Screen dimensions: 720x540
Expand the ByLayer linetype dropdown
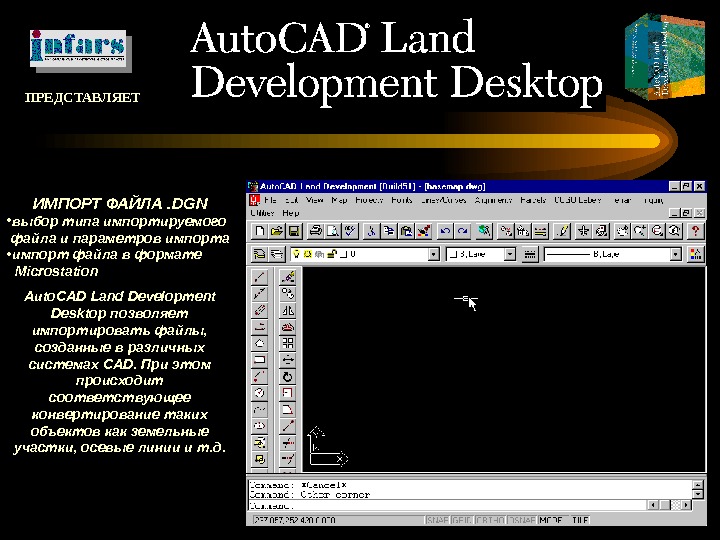[675, 254]
